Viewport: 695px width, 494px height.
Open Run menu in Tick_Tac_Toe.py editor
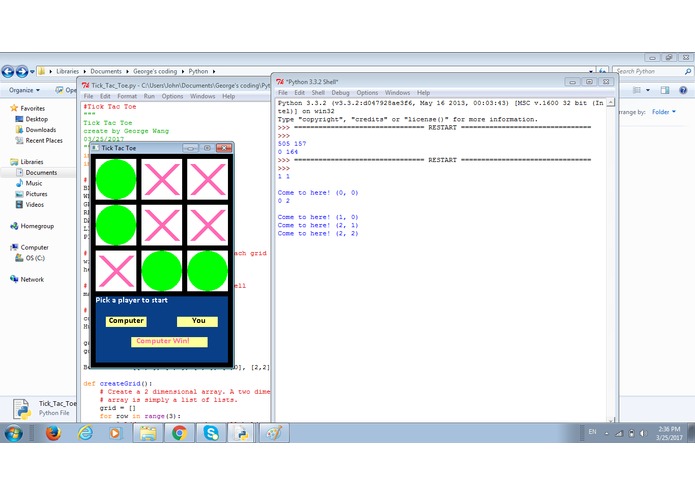(149, 96)
